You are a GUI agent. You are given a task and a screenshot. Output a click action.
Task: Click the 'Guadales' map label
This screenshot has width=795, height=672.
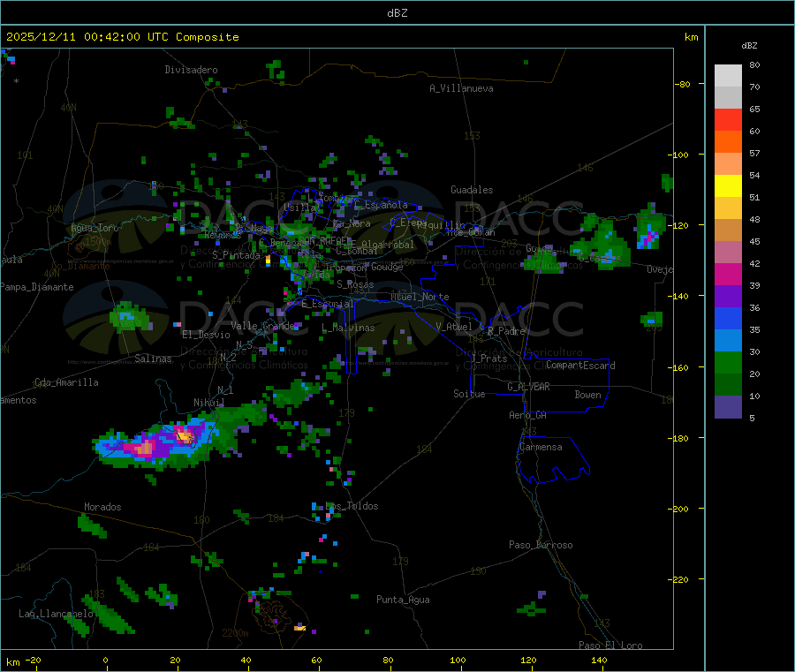472,190
